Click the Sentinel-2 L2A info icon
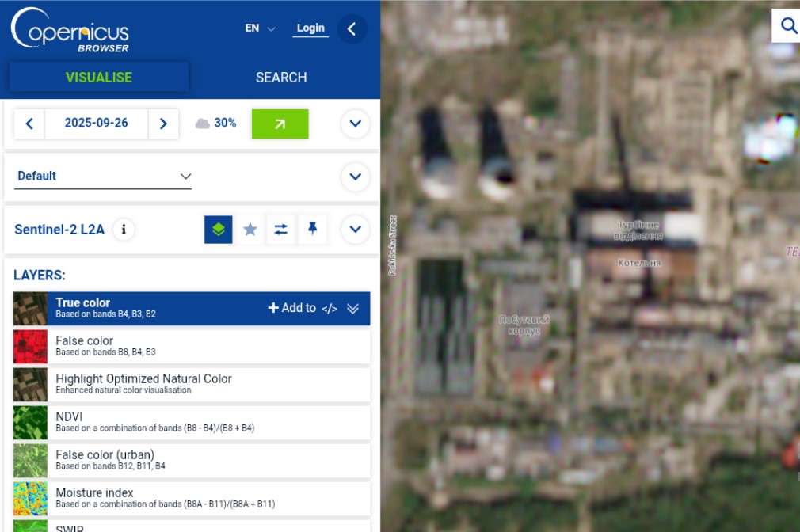The image size is (800, 532). click(x=123, y=230)
